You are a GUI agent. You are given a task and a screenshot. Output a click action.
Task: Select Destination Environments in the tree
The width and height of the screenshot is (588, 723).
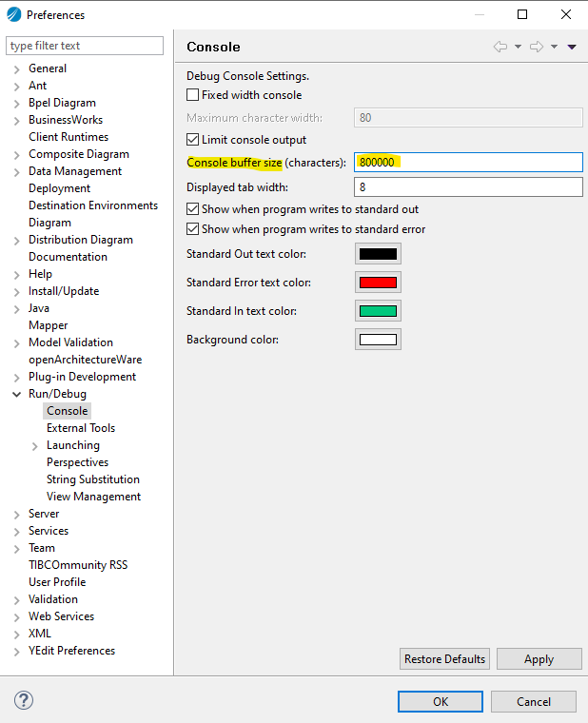click(93, 205)
